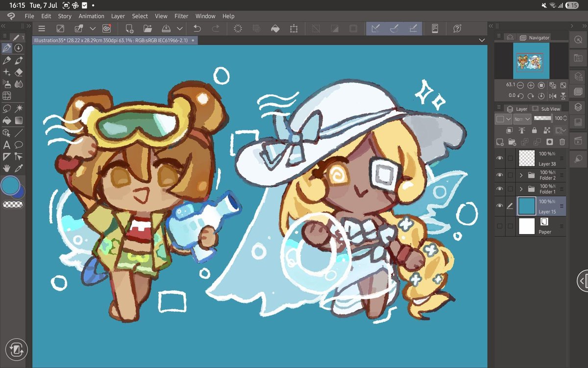Click the Navigator canvas thumbnail

coord(532,61)
